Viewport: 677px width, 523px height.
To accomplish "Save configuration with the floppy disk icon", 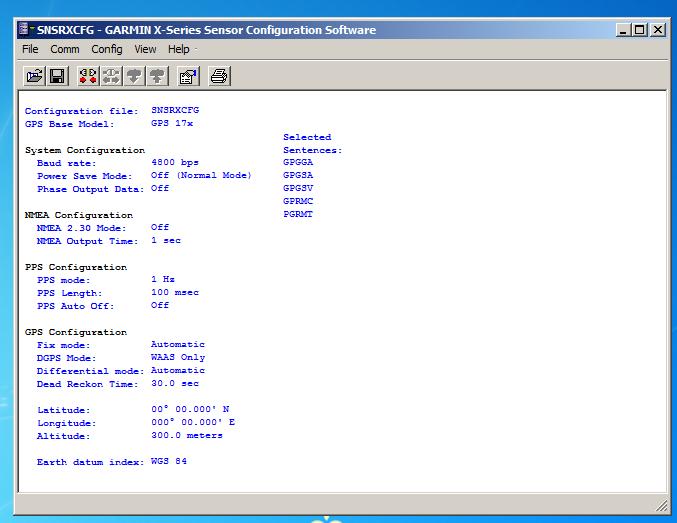I will (57, 76).
